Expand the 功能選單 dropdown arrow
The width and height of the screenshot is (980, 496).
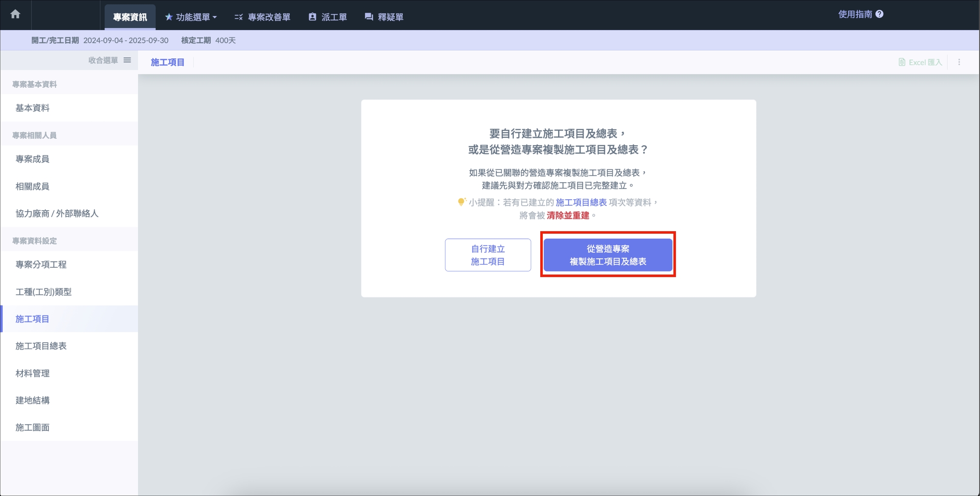tap(215, 17)
